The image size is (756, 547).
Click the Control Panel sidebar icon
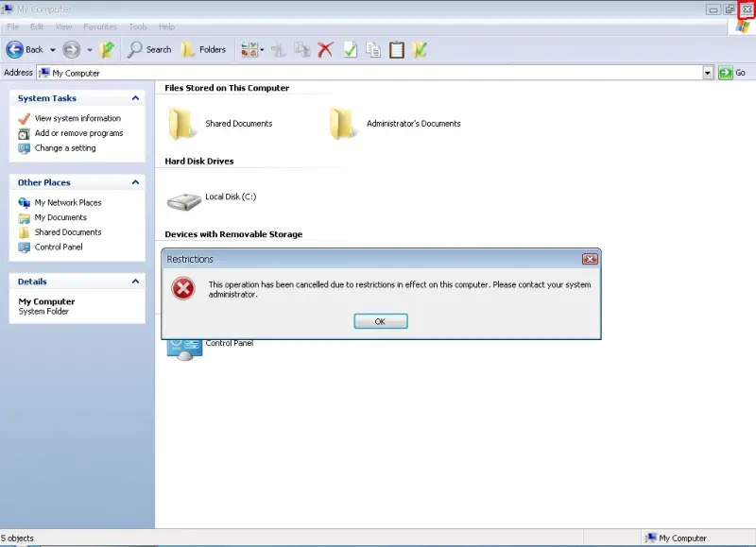[x=24, y=248]
